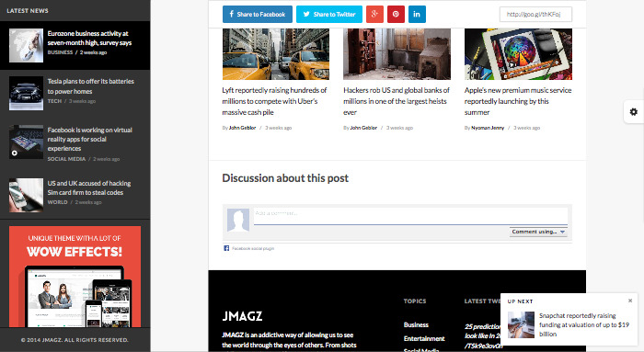Open the yellow taxi article thumbnail
Screen dimensions: 644x352
tap(276, 53)
